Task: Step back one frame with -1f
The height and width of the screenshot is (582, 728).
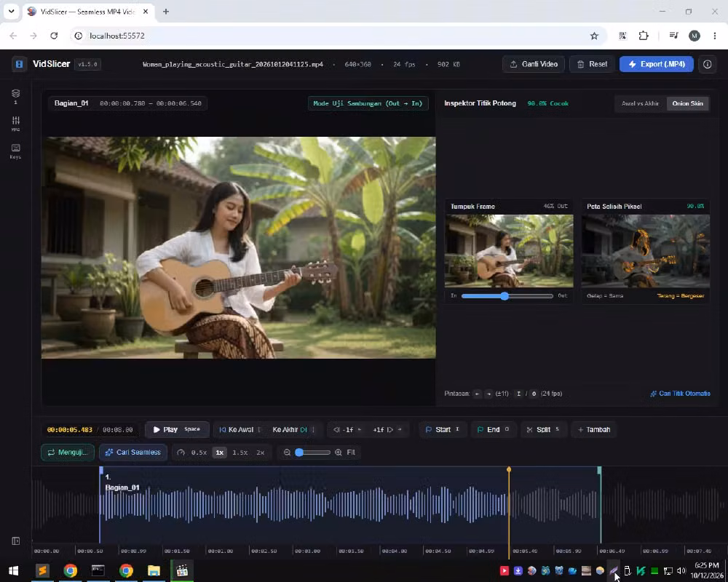Action: [x=347, y=429]
